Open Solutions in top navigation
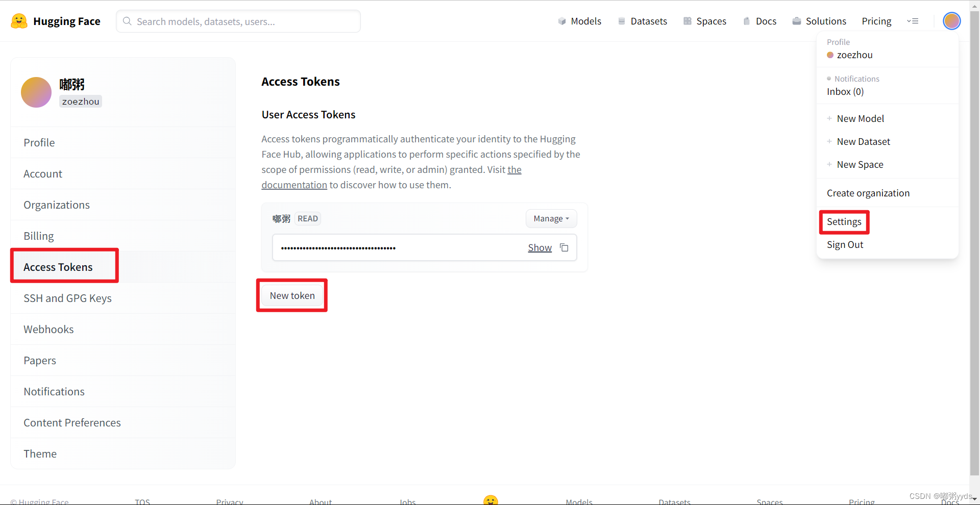 click(x=825, y=21)
